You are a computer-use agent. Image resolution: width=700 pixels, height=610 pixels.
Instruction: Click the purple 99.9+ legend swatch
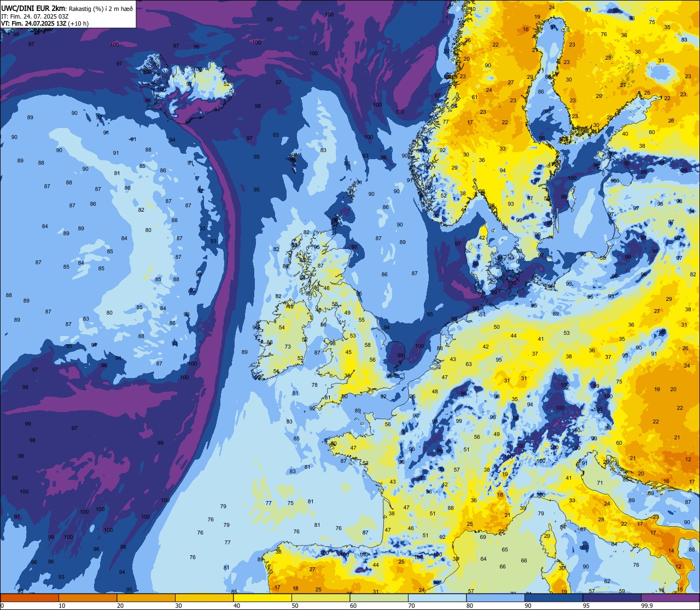pyautogui.click(x=670, y=598)
